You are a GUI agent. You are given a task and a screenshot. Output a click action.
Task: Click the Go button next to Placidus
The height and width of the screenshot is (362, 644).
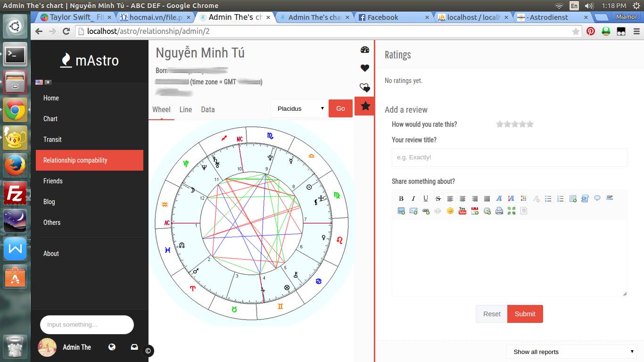pyautogui.click(x=340, y=108)
